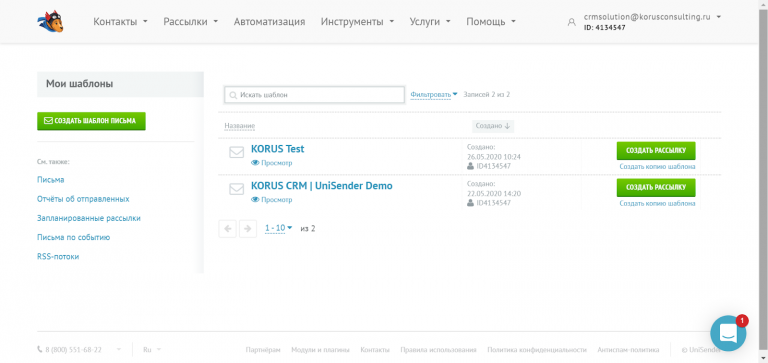768x363 pixels.
Task: Click the magnifier icon in template search
Action: coord(233,95)
